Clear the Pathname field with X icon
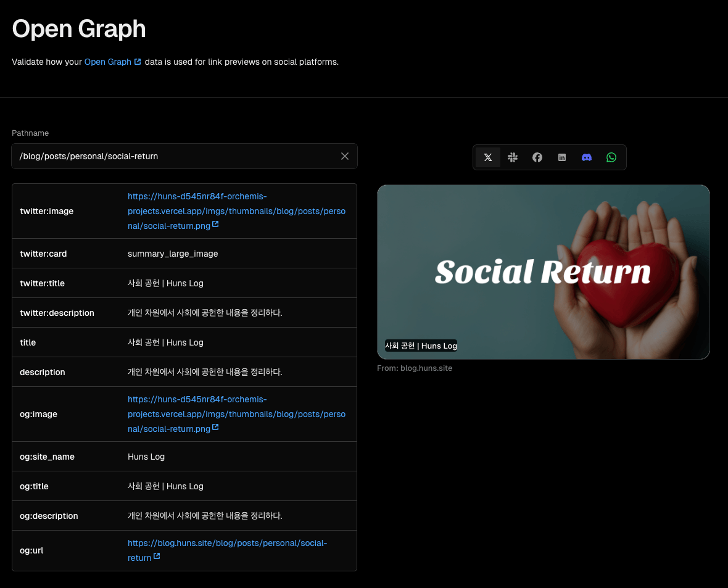 tap(345, 156)
